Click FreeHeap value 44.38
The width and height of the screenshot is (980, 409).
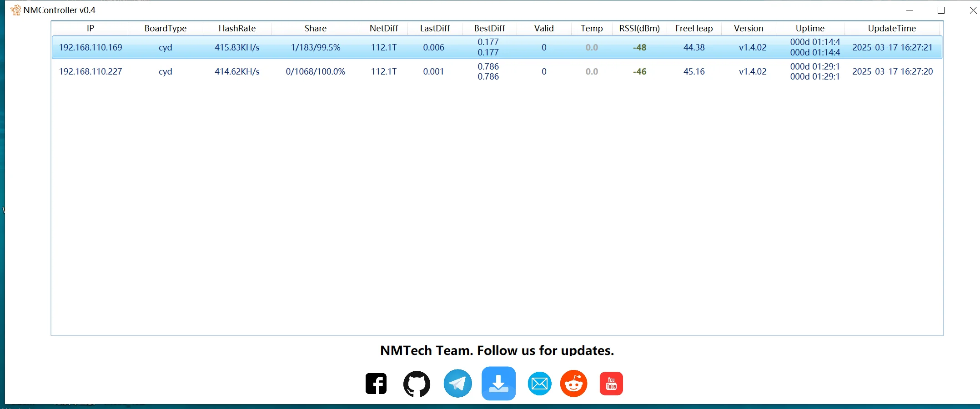click(x=694, y=47)
